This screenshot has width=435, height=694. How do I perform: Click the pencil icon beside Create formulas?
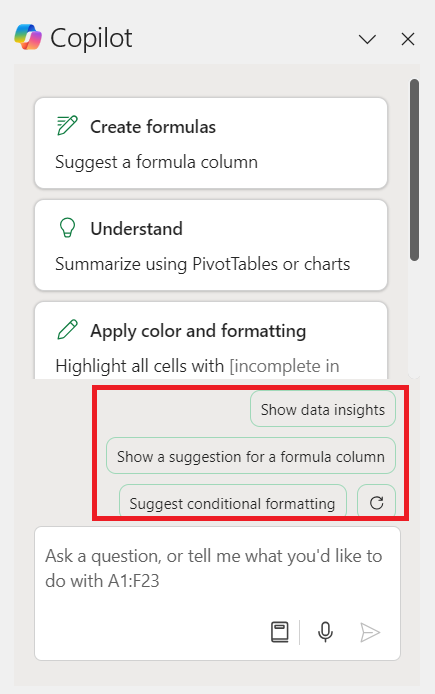(67, 126)
